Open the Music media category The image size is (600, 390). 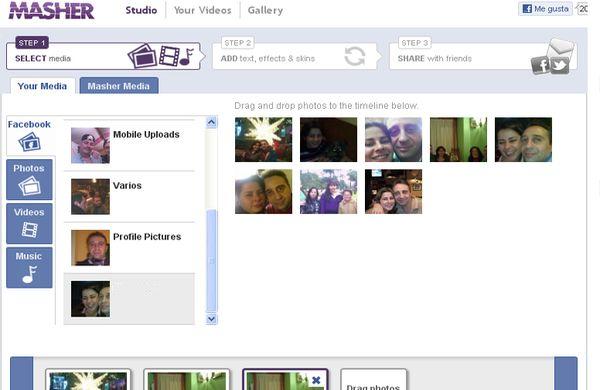[x=29, y=268]
